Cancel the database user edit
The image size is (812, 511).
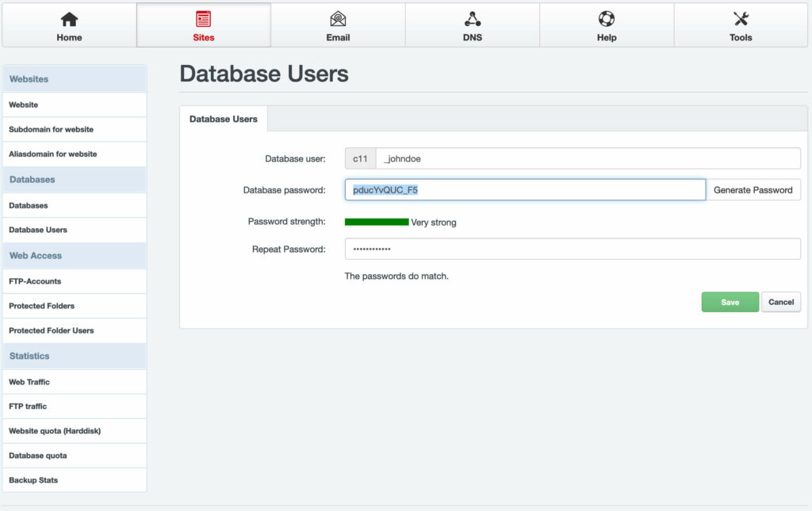[x=780, y=301]
